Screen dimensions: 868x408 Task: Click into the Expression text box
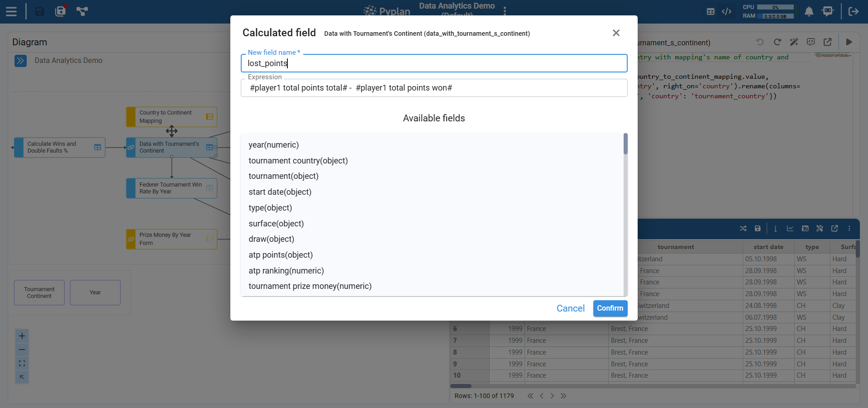point(434,88)
